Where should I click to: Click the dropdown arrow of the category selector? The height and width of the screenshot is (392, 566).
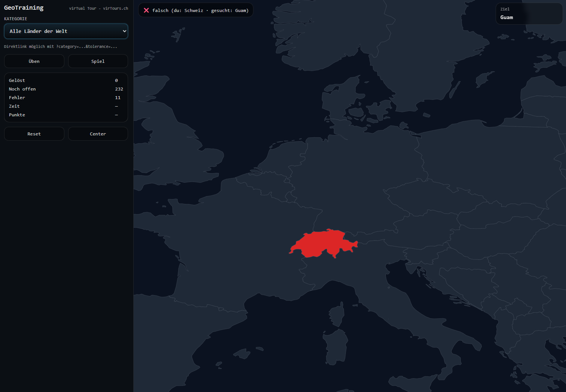124,31
